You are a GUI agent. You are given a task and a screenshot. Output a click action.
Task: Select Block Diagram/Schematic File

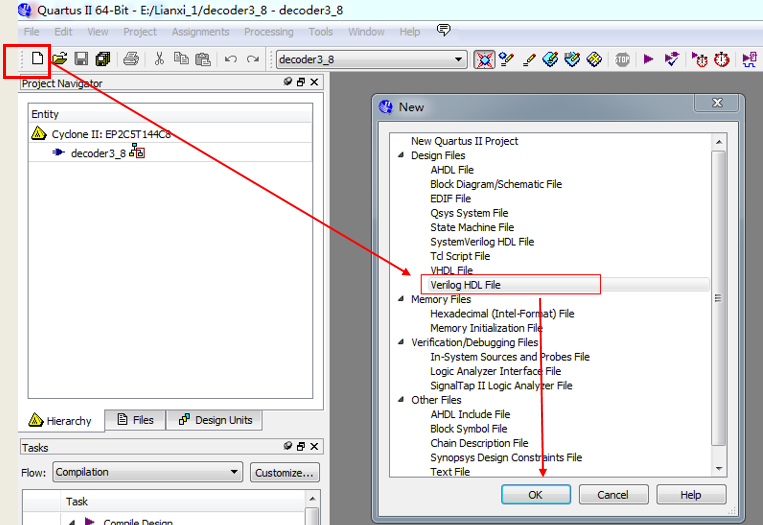coord(496,184)
